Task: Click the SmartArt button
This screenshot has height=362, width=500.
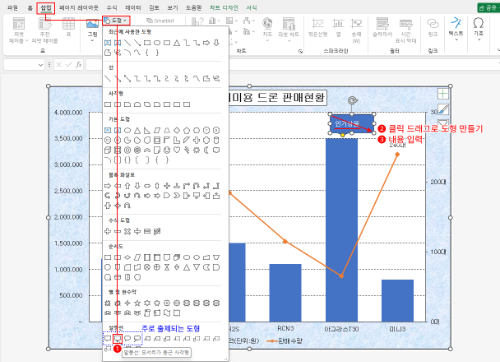Action: (160, 21)
